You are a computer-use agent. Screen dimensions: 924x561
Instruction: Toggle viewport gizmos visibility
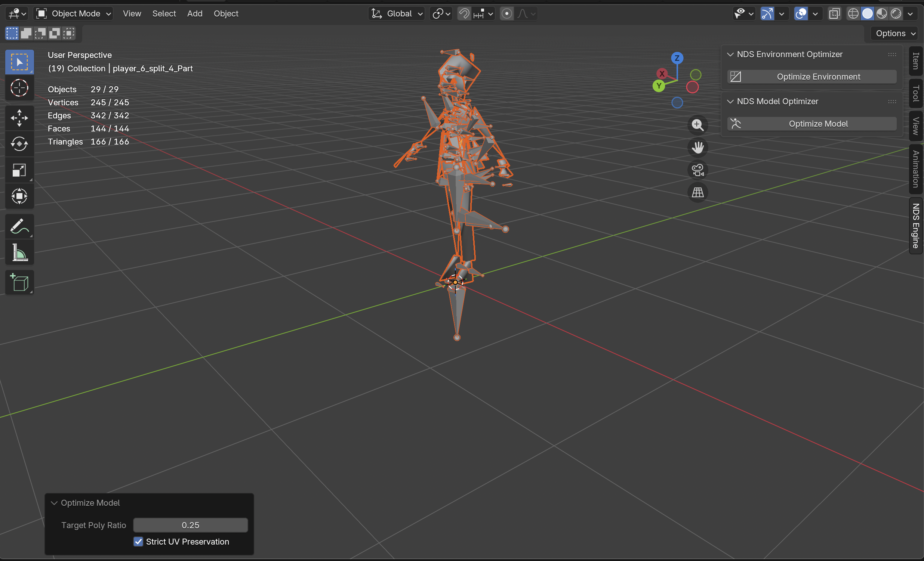[767, 14]
